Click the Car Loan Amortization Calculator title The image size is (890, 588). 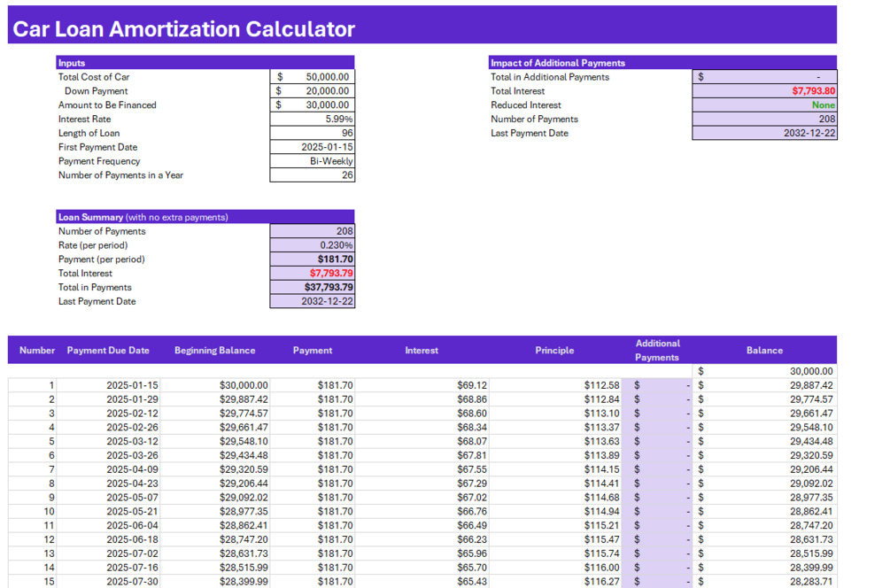click(184, 29)
